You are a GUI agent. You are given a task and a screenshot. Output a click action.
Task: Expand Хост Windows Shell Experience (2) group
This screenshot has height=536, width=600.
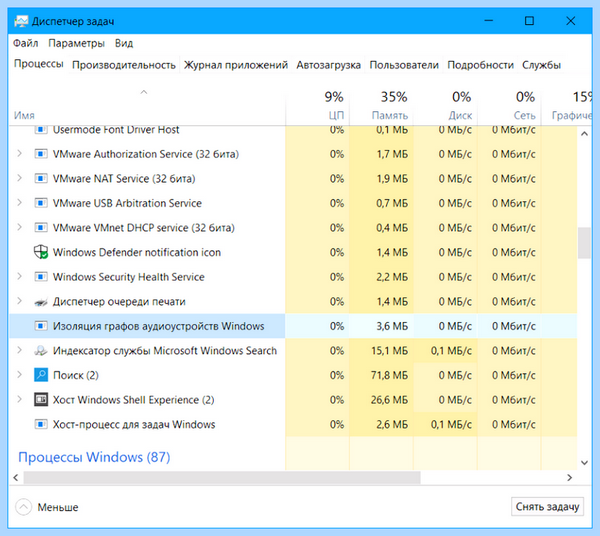coord(19,399)
